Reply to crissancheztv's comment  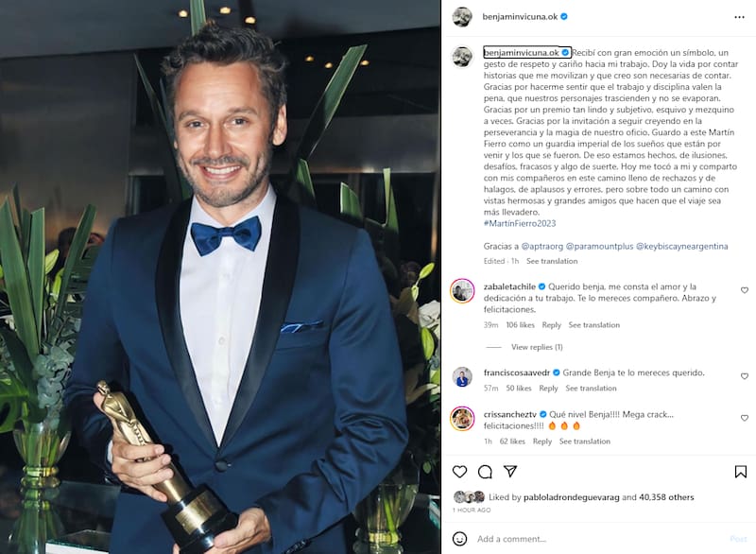(x=541, y=441)
